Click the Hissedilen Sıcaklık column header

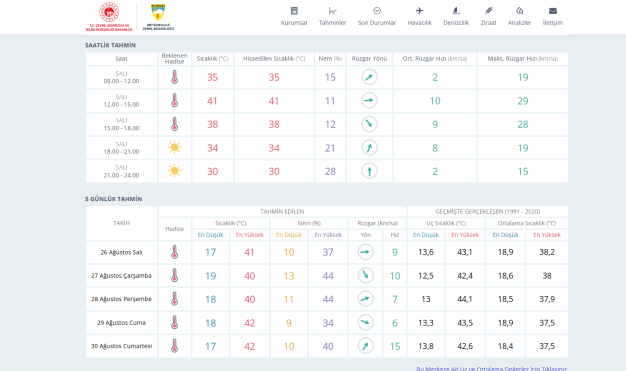click(x=274, y=59)
